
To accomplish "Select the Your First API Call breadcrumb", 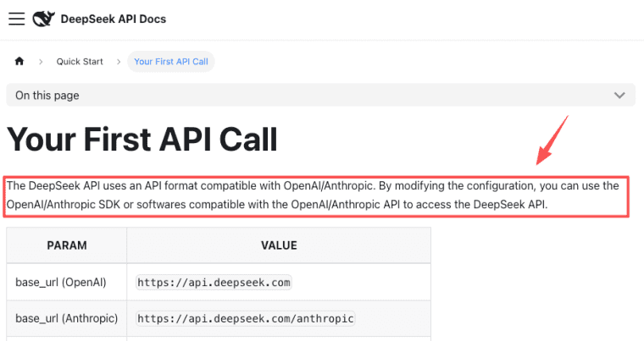I will coord(171,62).
